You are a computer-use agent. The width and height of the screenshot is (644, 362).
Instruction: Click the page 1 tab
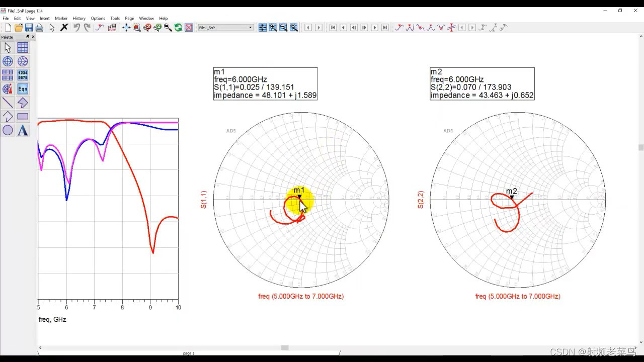[x=189, y=353]
